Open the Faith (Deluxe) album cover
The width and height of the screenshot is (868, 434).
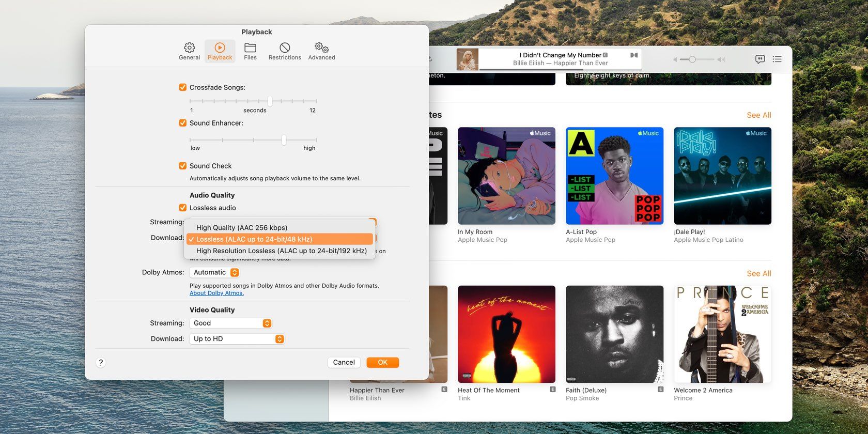click(x=614, y=334)
